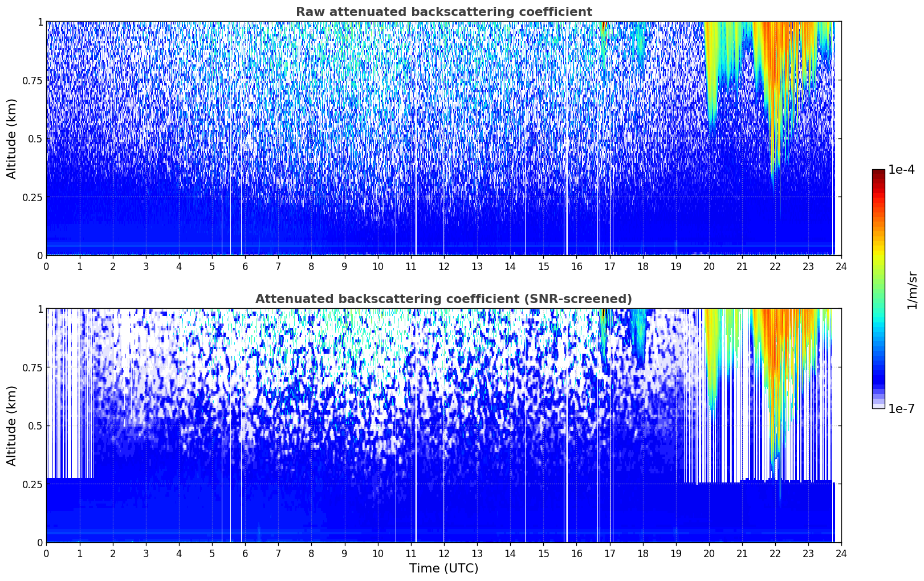
Task: Click altitude tick "0.5" on the raw plot
Action: [x=35, y=138]
